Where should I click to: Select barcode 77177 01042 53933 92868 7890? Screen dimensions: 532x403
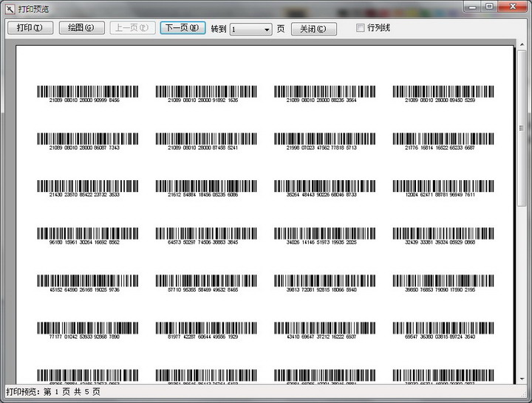point(87,331)
